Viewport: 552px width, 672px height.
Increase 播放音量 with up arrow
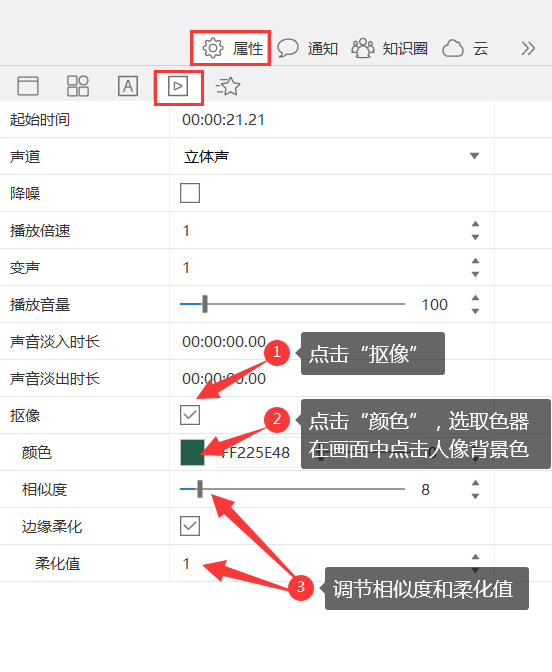pos(475,298)
